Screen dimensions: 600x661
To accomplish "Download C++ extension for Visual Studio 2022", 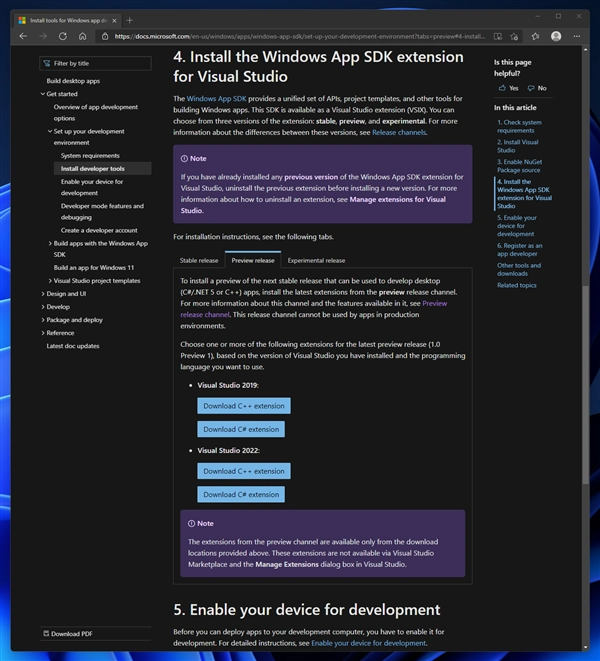I will [244, 471].
